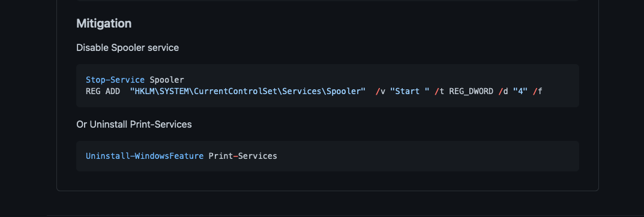
Task: Click the /t flag in REG command
Action: pos(439,91)
